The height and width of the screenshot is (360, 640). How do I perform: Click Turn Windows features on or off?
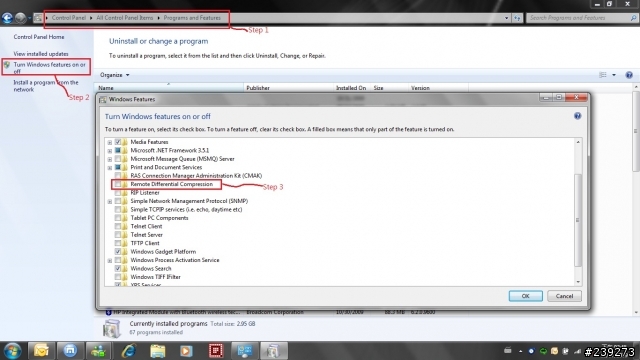(49, 68)
